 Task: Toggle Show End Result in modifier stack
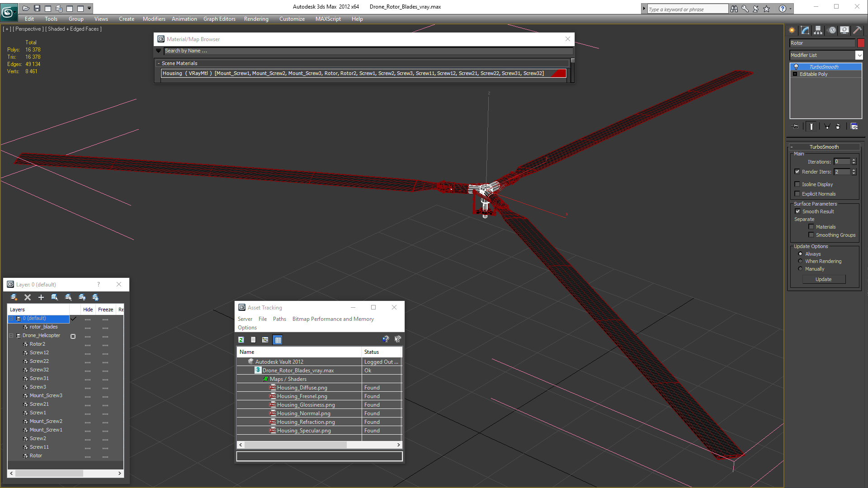pos(811,127)
